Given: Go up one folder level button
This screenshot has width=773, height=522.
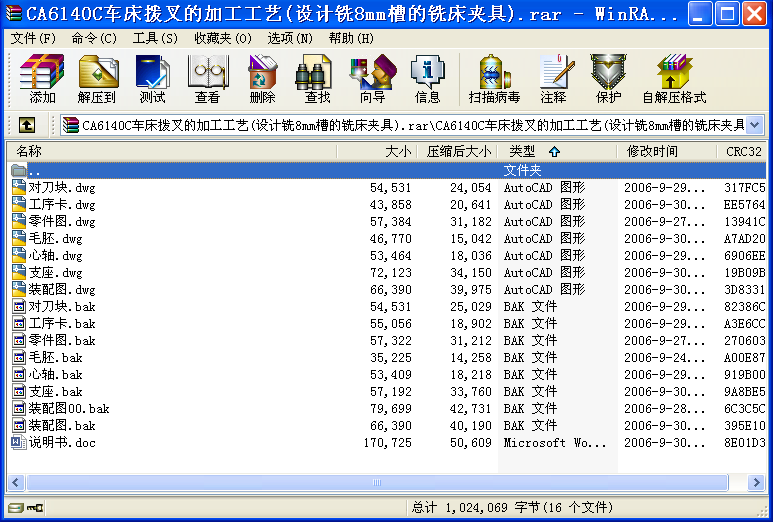Looking at the screenshot, I should (27, 125).
